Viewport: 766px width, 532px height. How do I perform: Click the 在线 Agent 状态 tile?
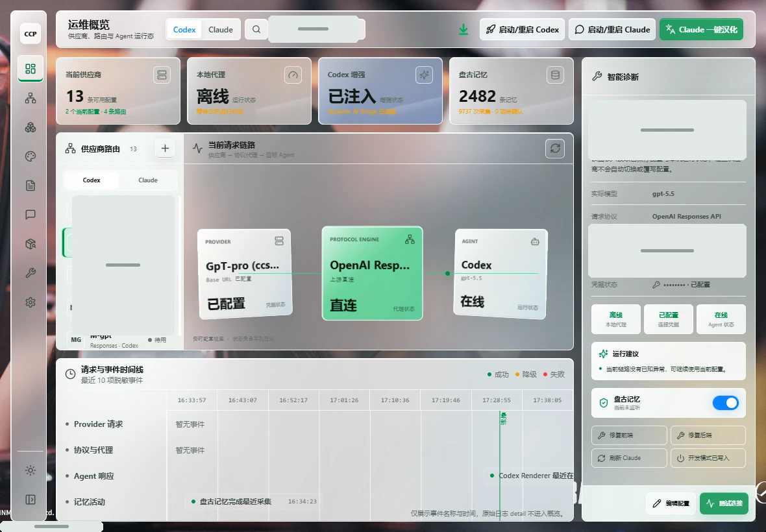click(721, 319)
